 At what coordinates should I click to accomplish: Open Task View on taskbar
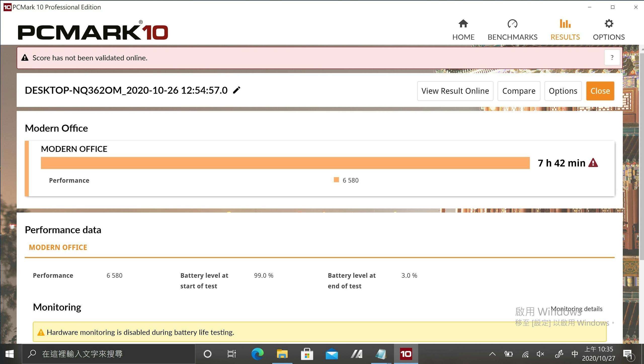(x=232, y=354)
